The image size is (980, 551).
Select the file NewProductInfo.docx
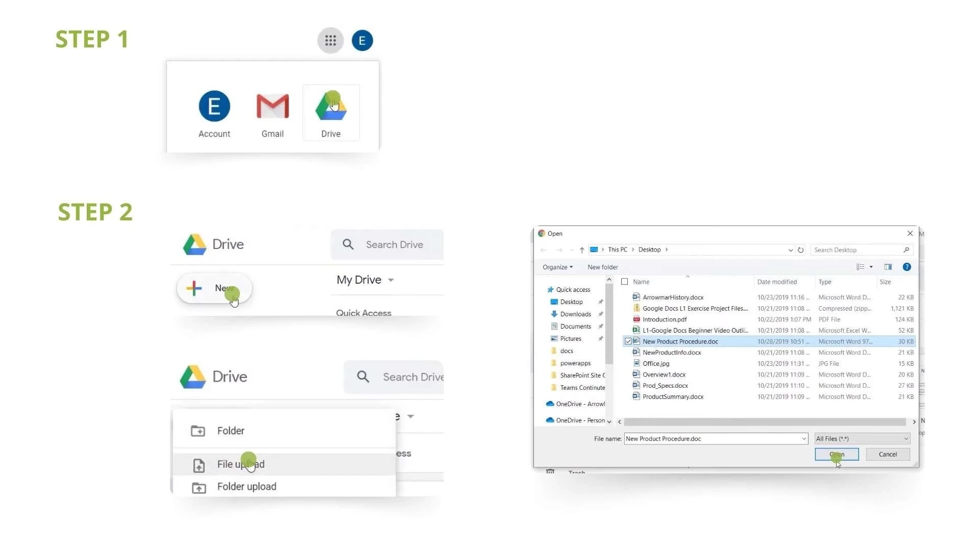point(672,352)
